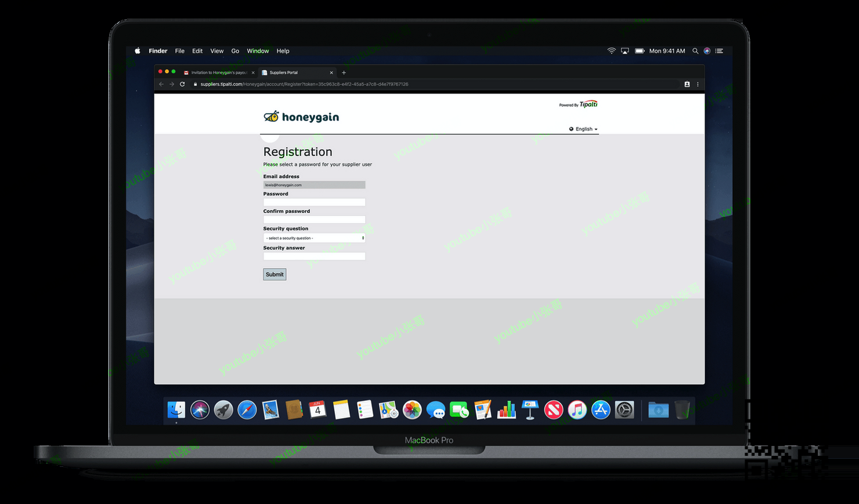Open Maps icon in the dock
Viewport: 859px width, 504px height.
pyautogui.click(x=388, y=409)
